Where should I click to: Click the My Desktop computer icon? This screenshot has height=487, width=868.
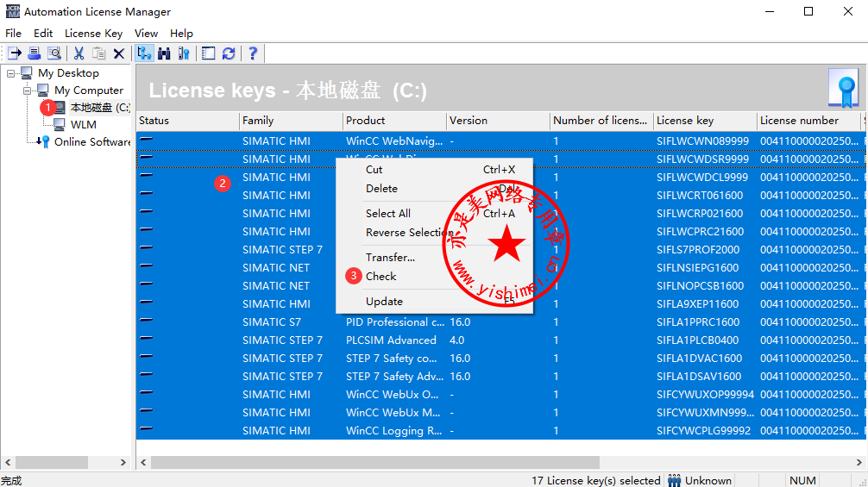coord(27,73)
